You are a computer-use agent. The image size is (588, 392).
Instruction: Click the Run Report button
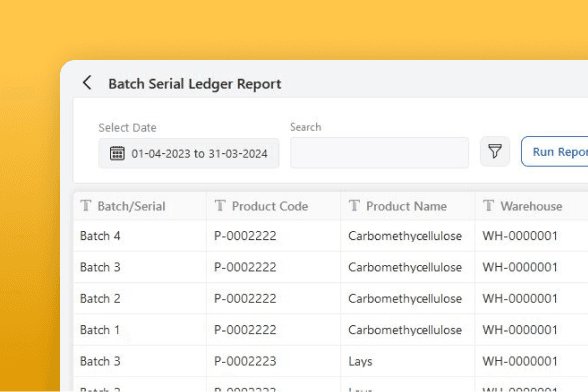coord(555,152)
